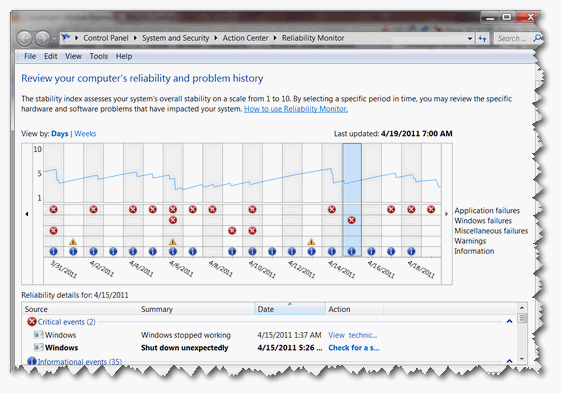The height and width of the screenshot is (393, 561).
Task: Click View technical details link
Action: point(353,335)
